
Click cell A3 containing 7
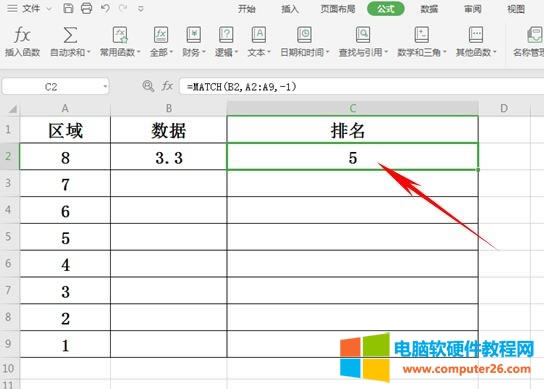coord(65,183)
